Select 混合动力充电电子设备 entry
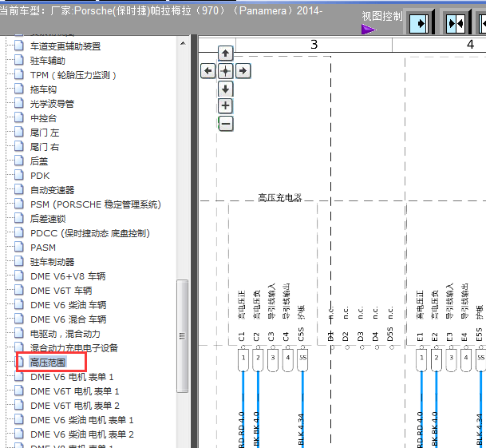486x448 pixels. [x=74, y=348]
